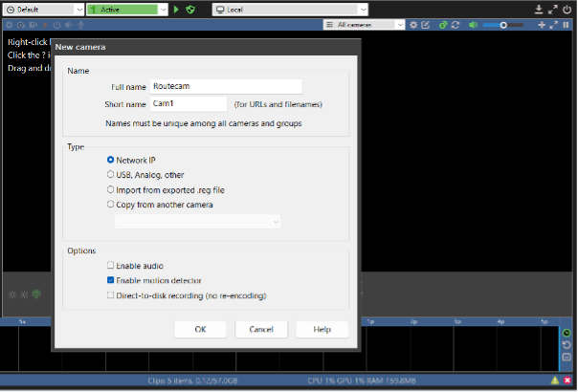This screenshot has height=392, width=578.
Task: Click the lightning bolt trigger icon
Action: point(45,25)
